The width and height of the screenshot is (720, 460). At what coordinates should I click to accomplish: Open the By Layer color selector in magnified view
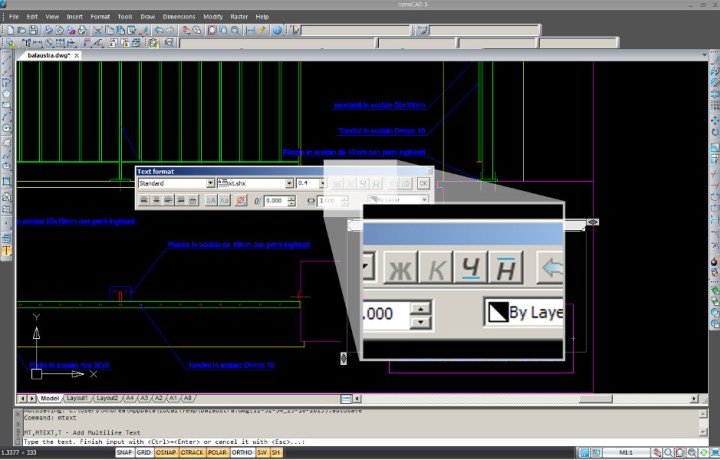point(524,313)
